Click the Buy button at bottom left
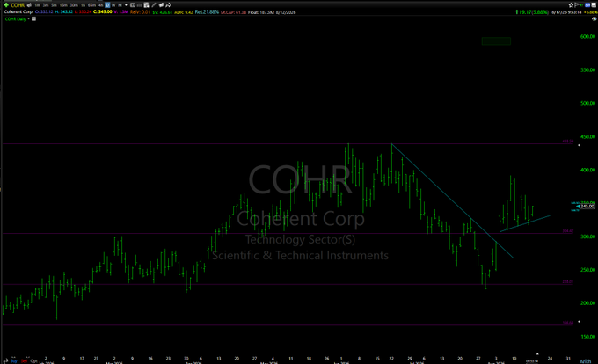598x364 pixels. 14,361
